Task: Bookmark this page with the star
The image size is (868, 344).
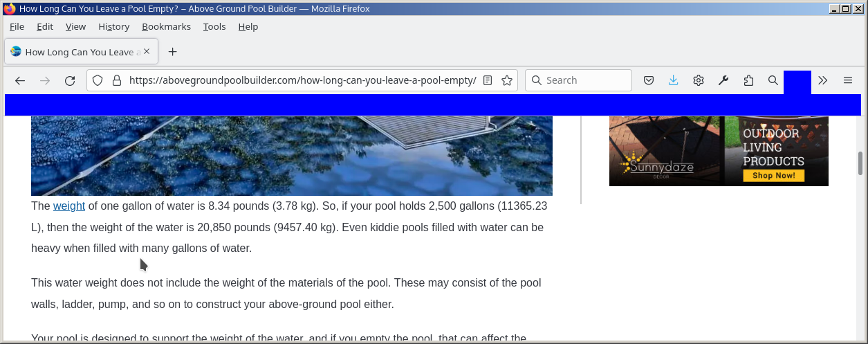Action: tap(507, 80)
